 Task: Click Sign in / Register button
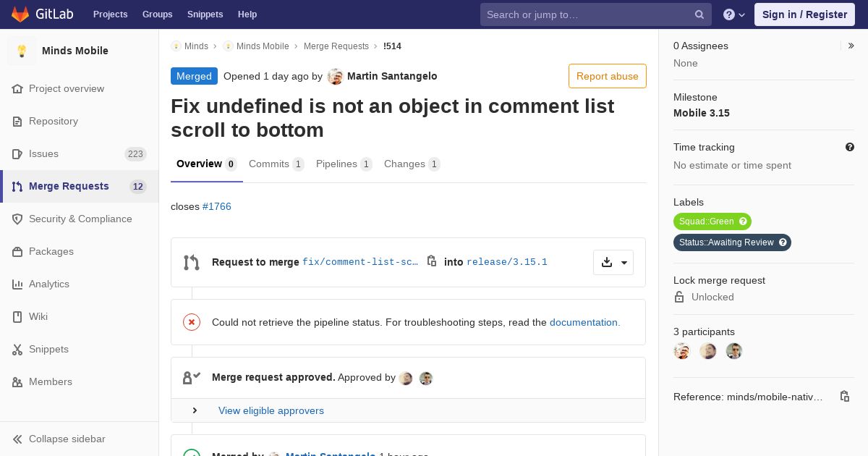point(804,14)
